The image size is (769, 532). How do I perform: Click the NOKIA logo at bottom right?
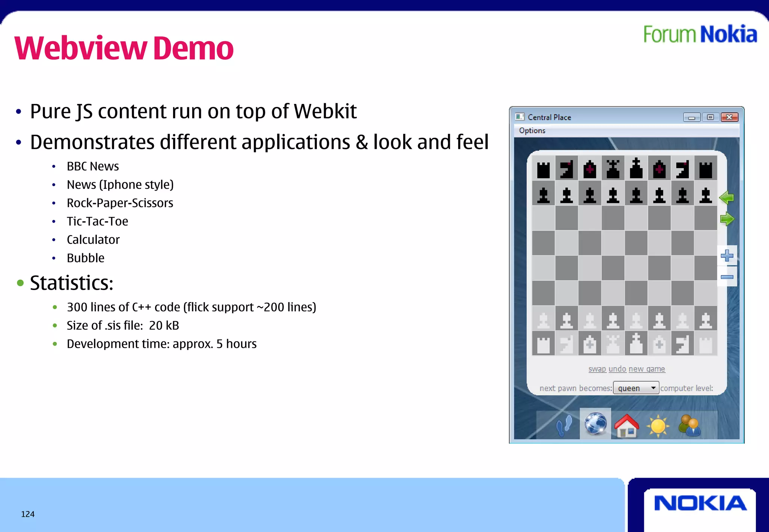(x=700, y=503)
